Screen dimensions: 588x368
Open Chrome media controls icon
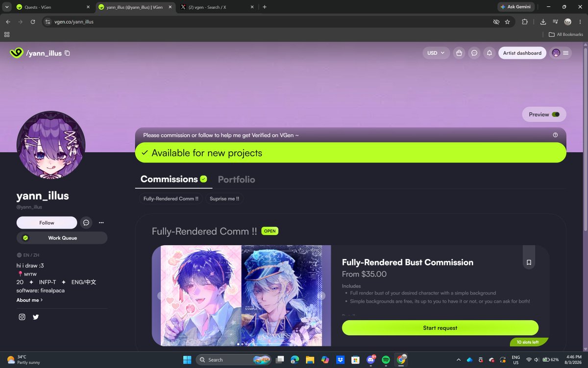point(555,22)
